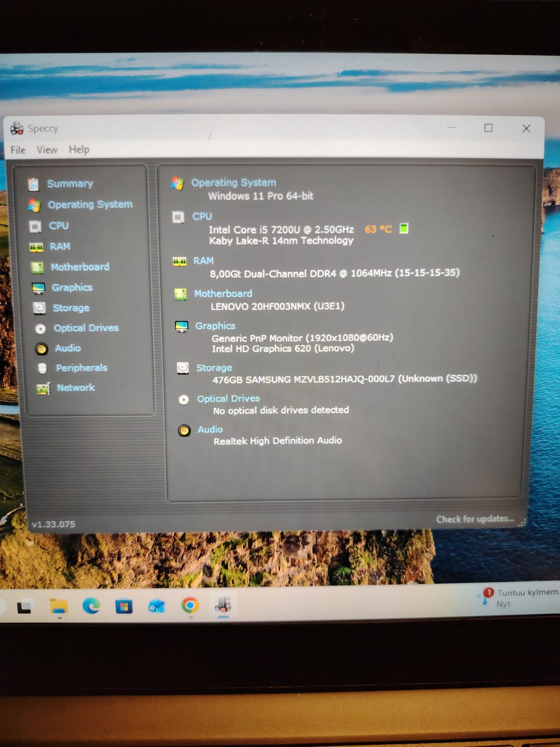The width and height of the screenshot is (560, 747).
Task: Click the Summary clipboard icon in sidebar
Action: [33, 184]
